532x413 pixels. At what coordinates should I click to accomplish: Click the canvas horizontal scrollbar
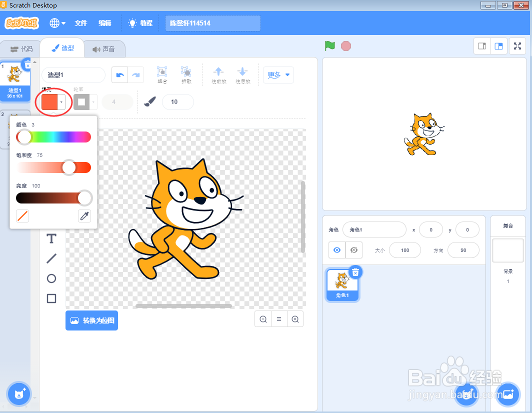pos(183,306)
